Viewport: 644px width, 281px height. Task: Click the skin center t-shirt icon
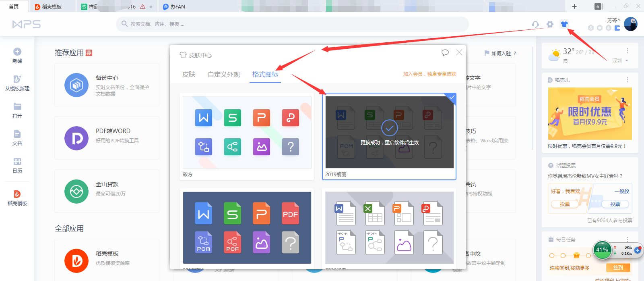click(x=564, y=24)
